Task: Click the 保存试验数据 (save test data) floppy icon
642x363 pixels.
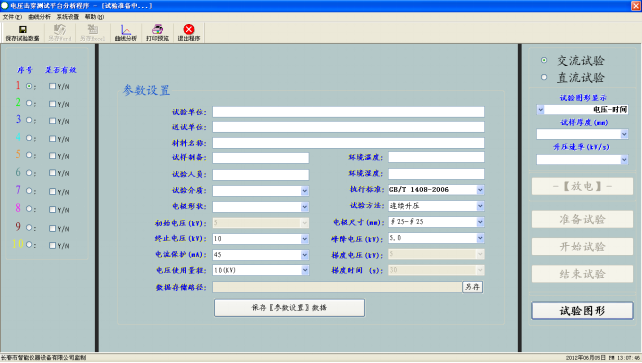Action: pyautogui.click(x=23, y=29)
